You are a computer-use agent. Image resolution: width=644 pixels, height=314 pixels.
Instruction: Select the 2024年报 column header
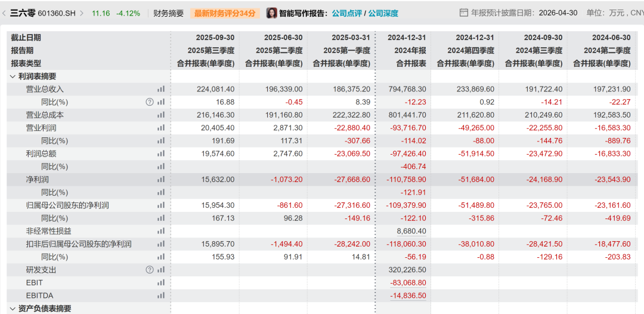tap(410, 50)
